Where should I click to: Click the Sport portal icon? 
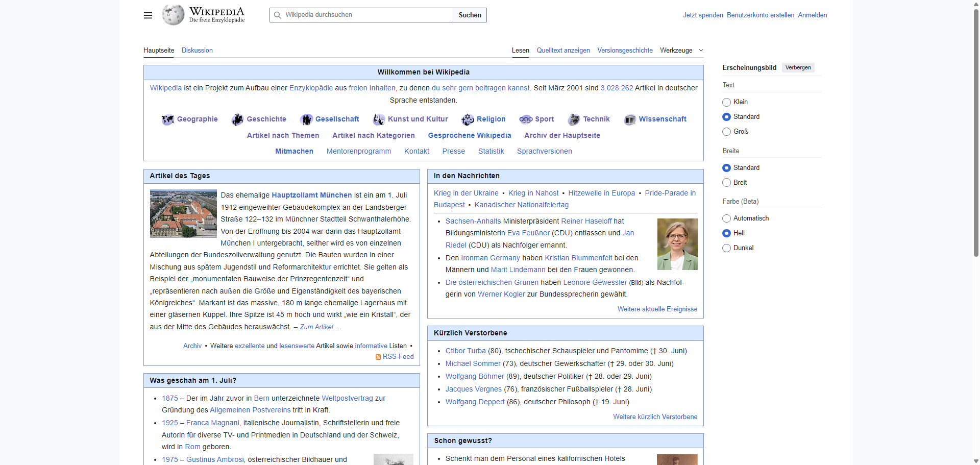526,119
